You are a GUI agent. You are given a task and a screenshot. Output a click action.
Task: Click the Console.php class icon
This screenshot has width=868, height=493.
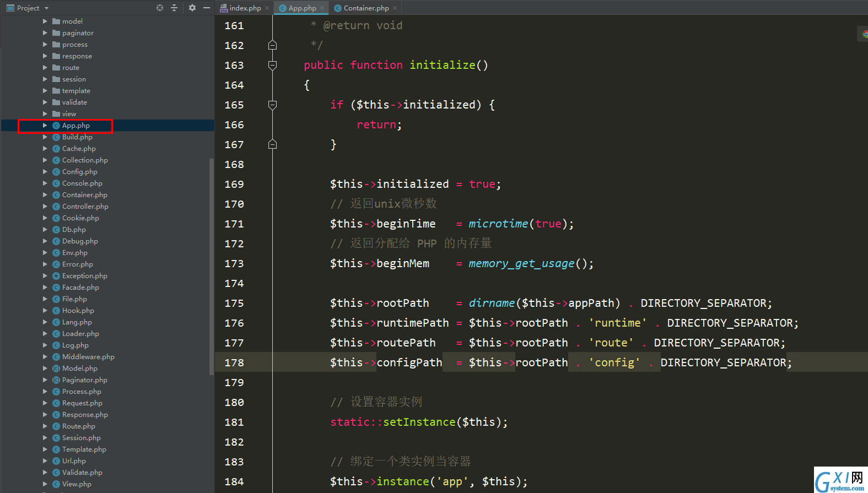(56, 183)
